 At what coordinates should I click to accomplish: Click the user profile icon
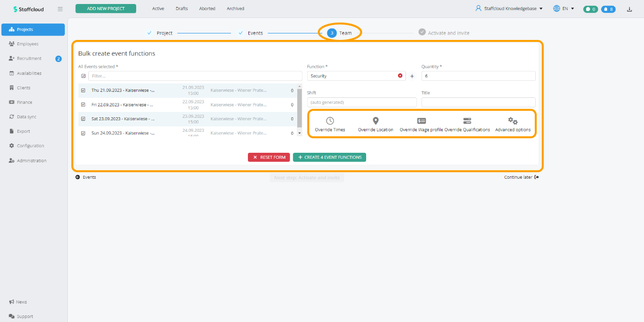coord(478,8)
